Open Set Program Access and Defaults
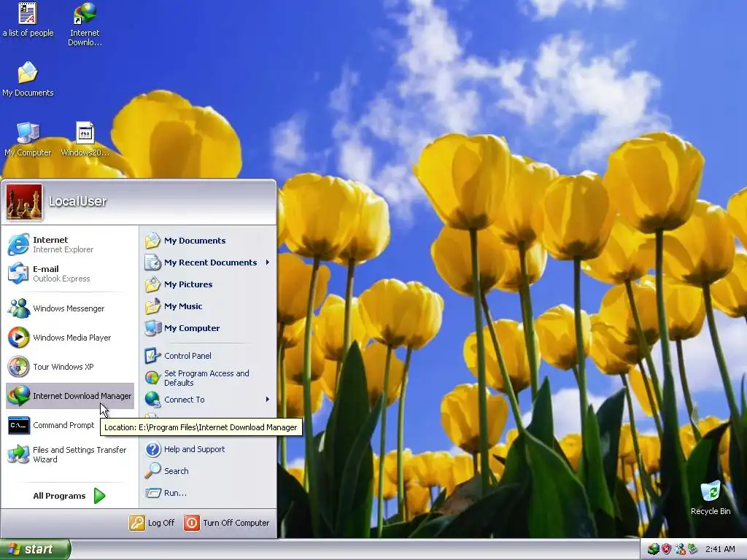Viewport: 747px width, 560px height. 208,378
